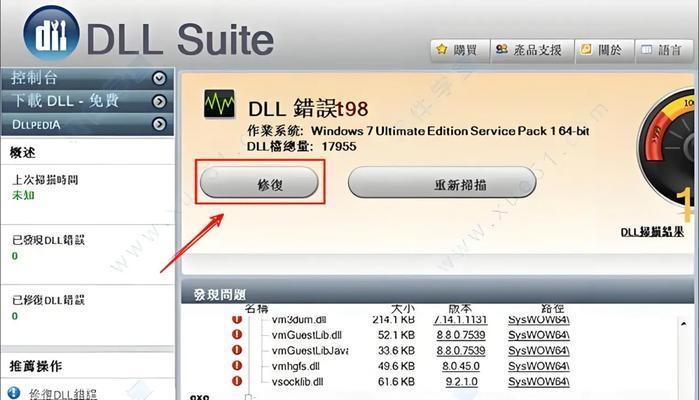
Task: Open SysWOW64 path link for vmGuestLibJava
Action: click(539, 351)
